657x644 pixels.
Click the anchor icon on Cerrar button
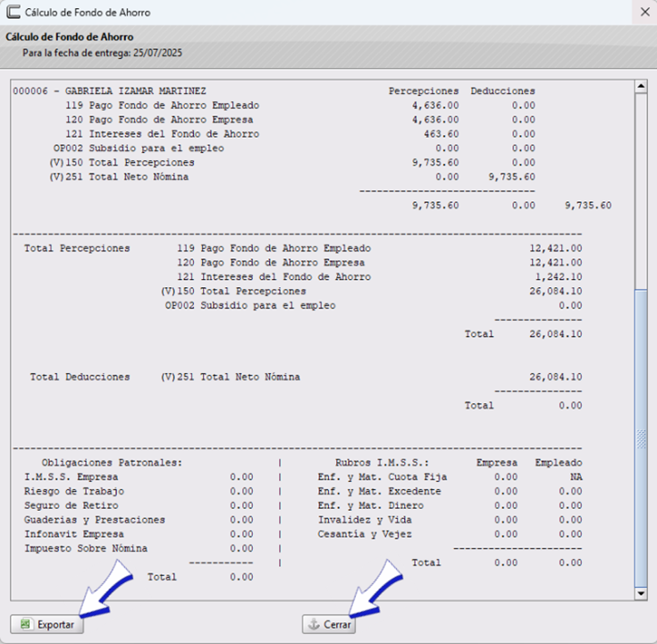(314, 624)
